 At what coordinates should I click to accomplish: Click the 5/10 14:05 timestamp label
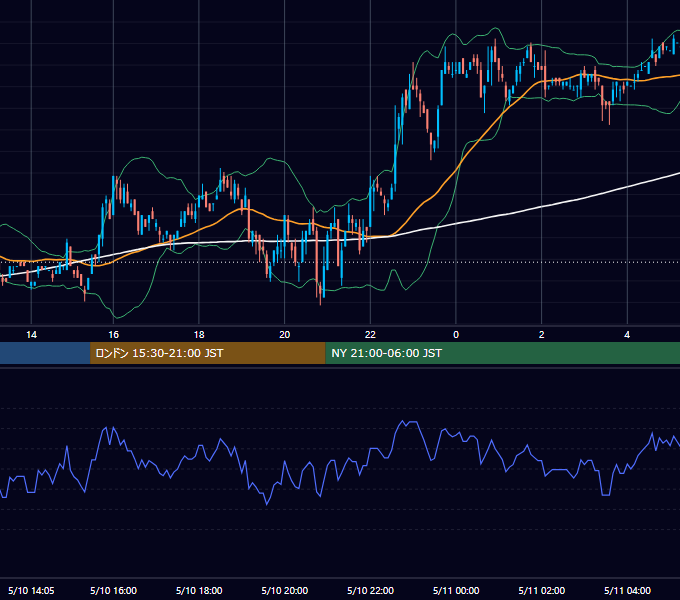click(x=31, y=590)
